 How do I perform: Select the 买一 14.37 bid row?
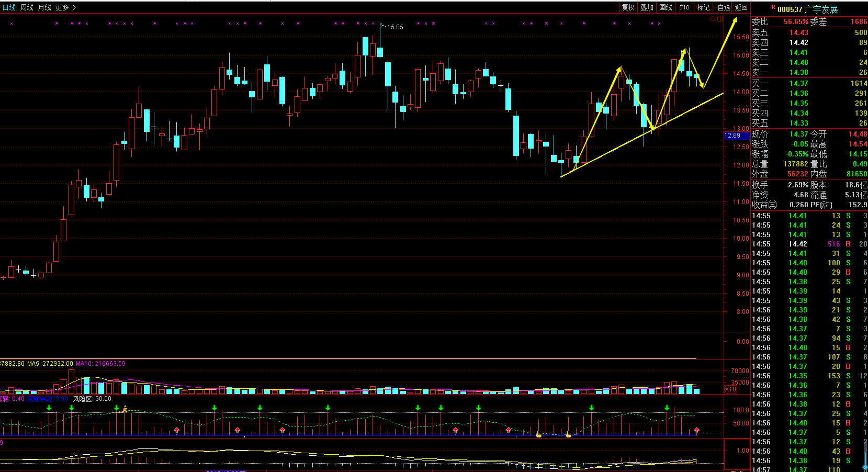click(x=809, y=83)
